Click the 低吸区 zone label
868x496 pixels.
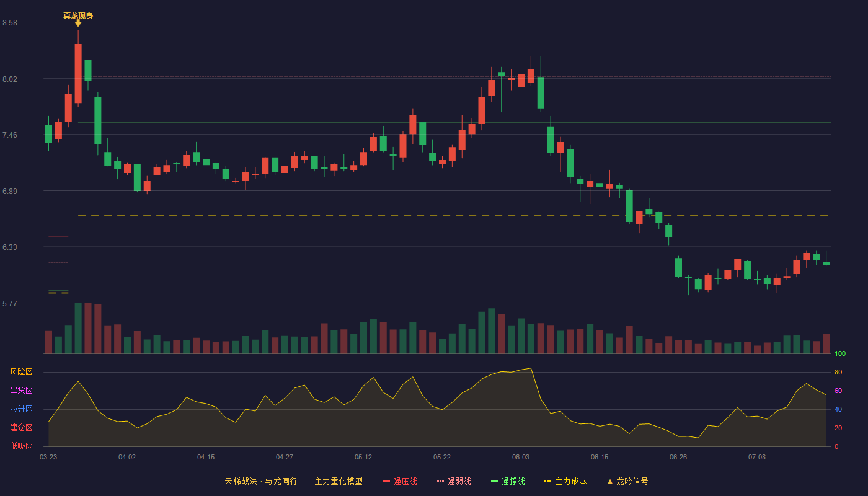(21, 446)
